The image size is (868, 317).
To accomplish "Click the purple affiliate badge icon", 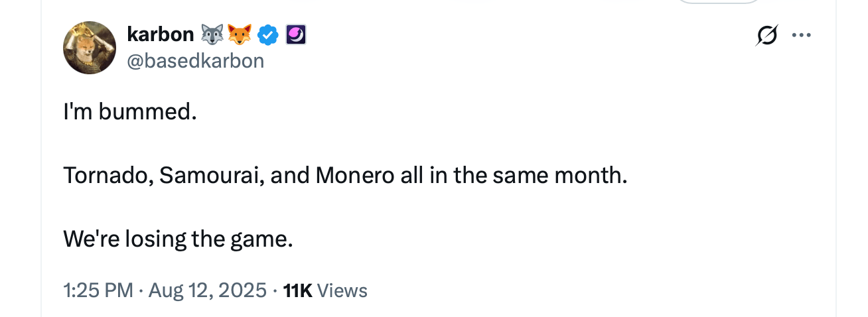I will click(296, 34).
